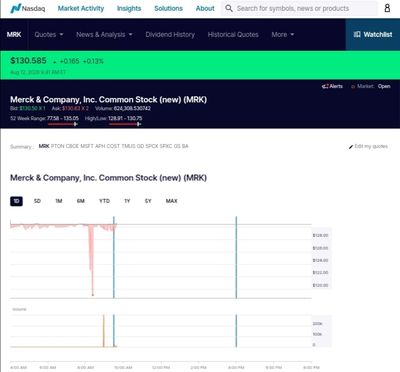
Task: Click the orange volume spike bar
Action: pos(104,331)
